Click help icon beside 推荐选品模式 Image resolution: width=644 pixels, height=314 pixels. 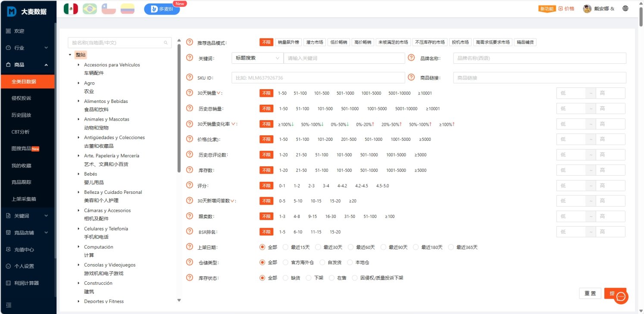189,42
